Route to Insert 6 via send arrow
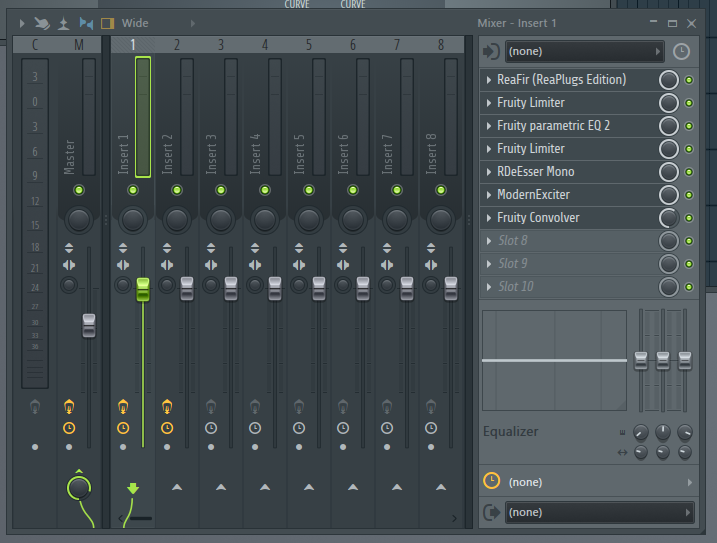 click(353, 487)
